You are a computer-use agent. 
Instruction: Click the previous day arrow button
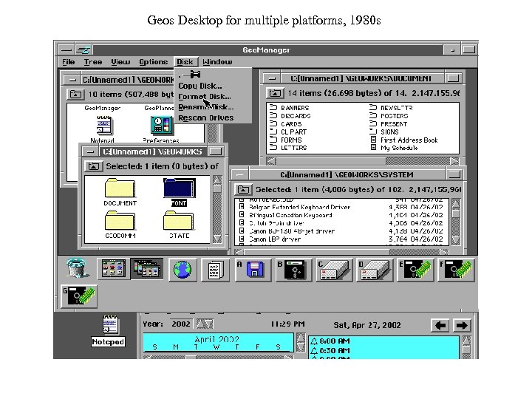coord(440,325)
